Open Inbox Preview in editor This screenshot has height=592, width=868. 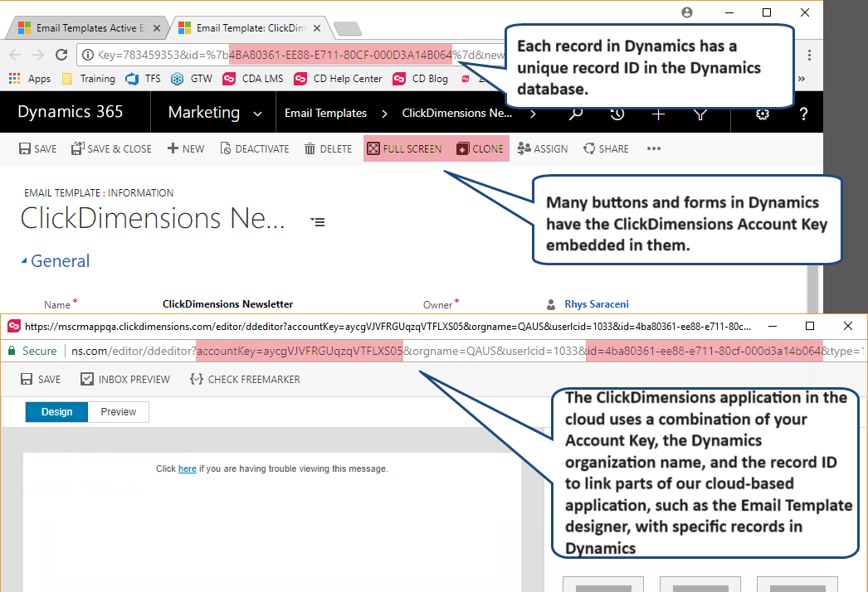(x=125, y=379)
